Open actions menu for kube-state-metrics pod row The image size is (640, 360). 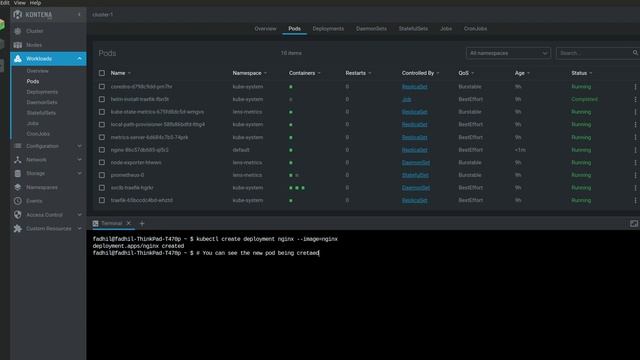point(635,112)
